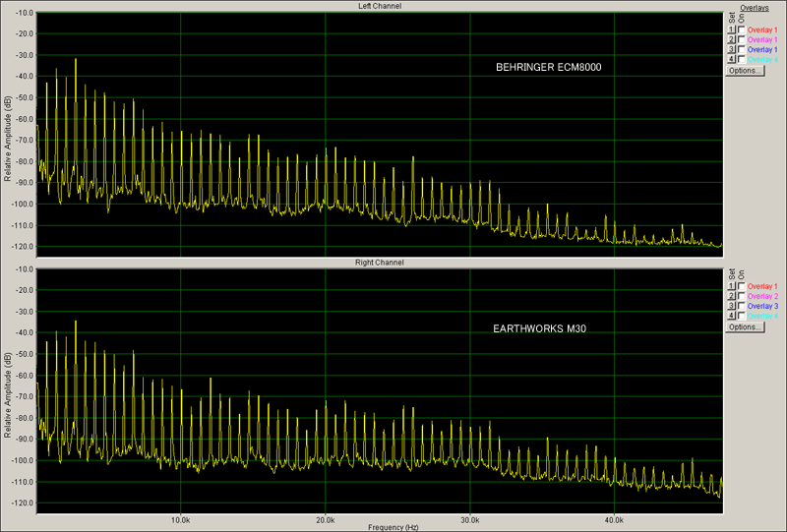Click Set button 1 in Right Channel overlays
787x532 pixels.
[x=731, y=286]
